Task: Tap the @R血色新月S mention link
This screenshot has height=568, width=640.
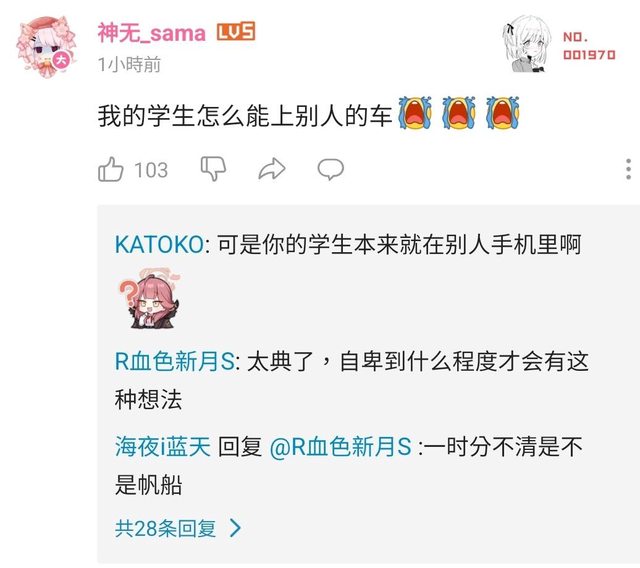Action: tap(340, 446)
